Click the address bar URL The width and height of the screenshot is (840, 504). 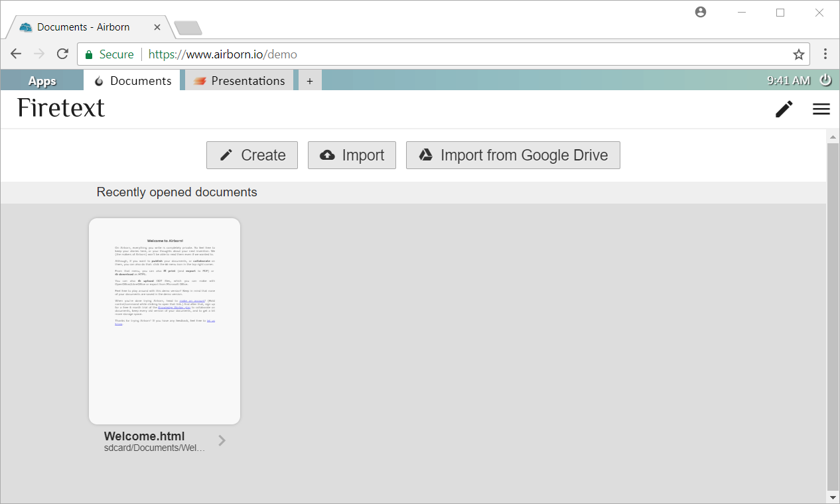(x=223, y=54)
